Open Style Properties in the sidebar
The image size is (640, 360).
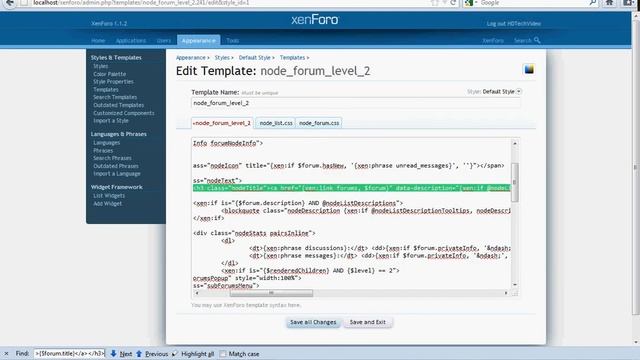(x=113, y=82)
